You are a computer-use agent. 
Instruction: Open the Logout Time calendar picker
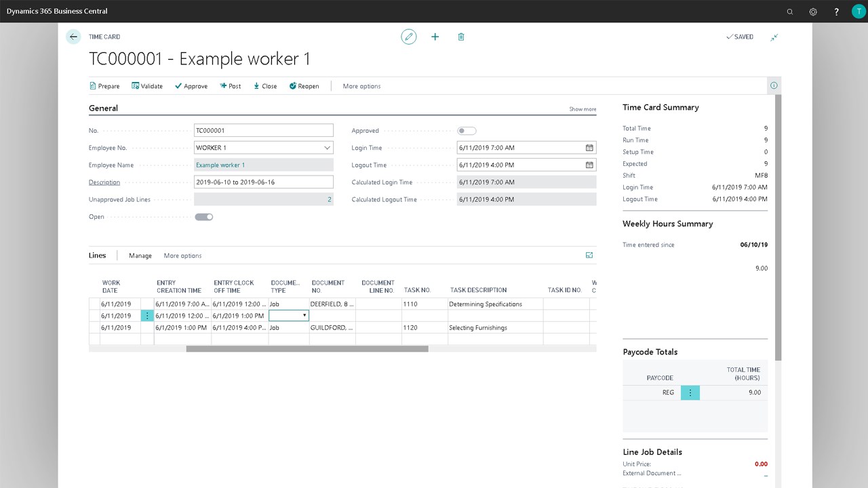pos(589,165)
